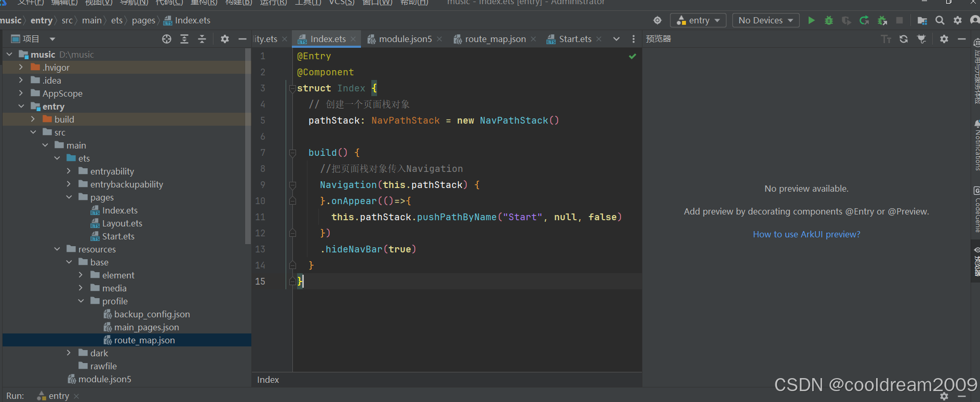Expand the AppScope folder

pyautogui.click(x=21, y=93)
